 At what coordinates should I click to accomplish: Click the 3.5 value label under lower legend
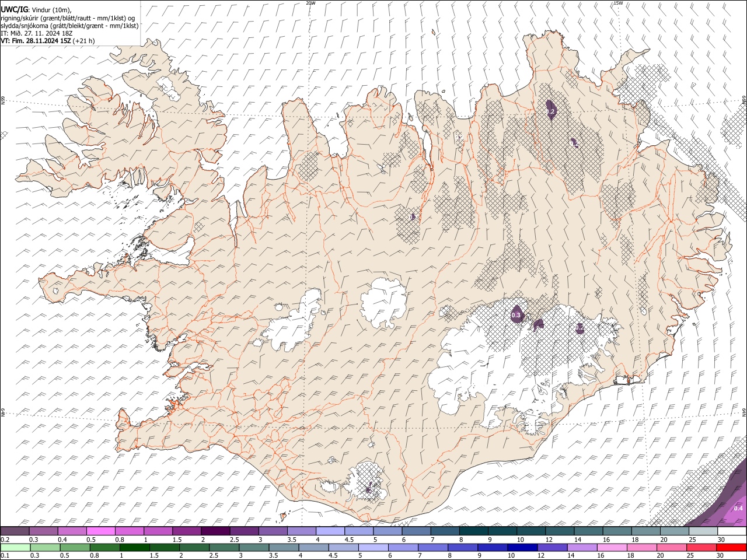273,555
